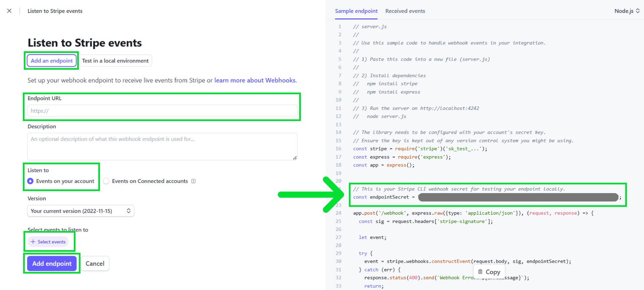
Task: Switch to Test in a local environment
Action: coord(115,61)
